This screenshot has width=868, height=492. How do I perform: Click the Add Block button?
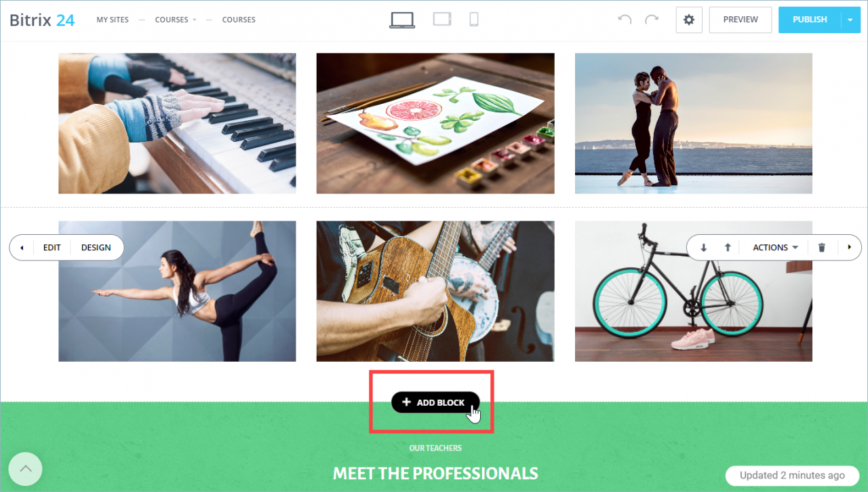(x=435, y=402)
